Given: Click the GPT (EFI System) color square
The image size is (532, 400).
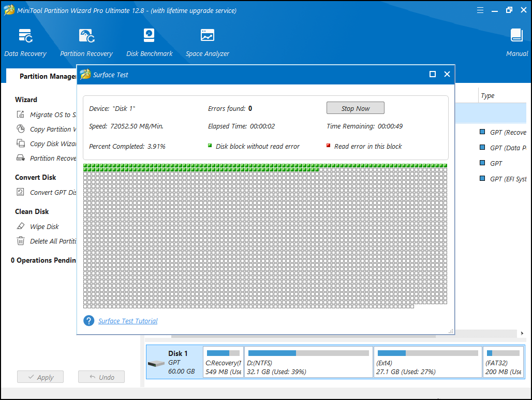Looking at the screenshot, I should [482, 178].
